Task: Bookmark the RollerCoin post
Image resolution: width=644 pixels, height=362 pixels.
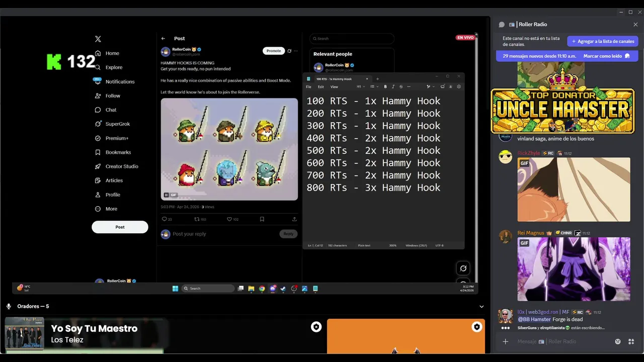Action: [x=262, y=219]
